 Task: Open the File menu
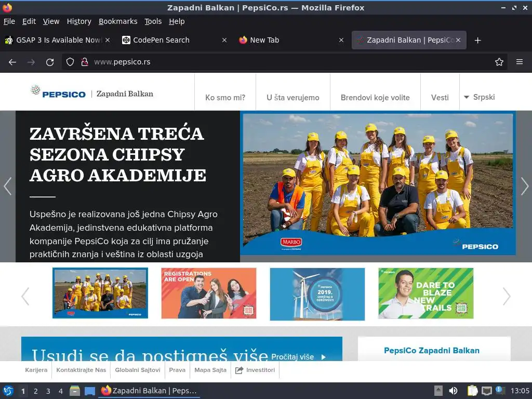[9, 21]
